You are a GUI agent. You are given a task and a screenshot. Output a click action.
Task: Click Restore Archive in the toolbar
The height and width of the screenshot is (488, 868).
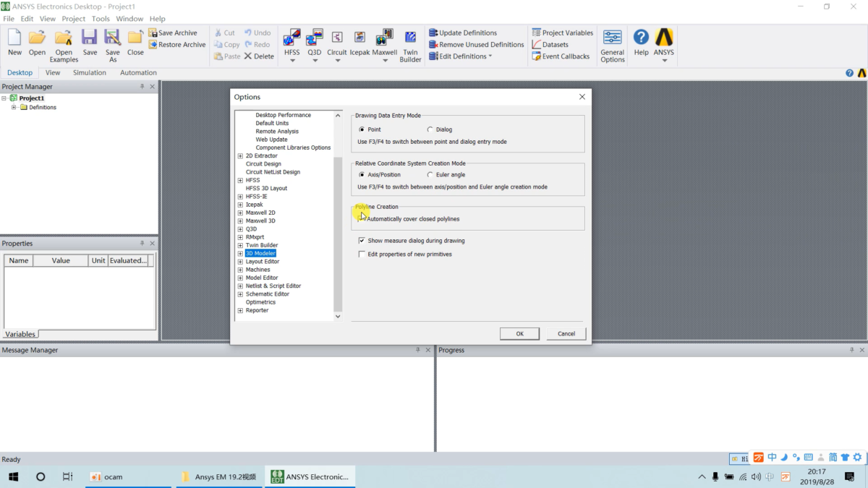pos(177,44)
